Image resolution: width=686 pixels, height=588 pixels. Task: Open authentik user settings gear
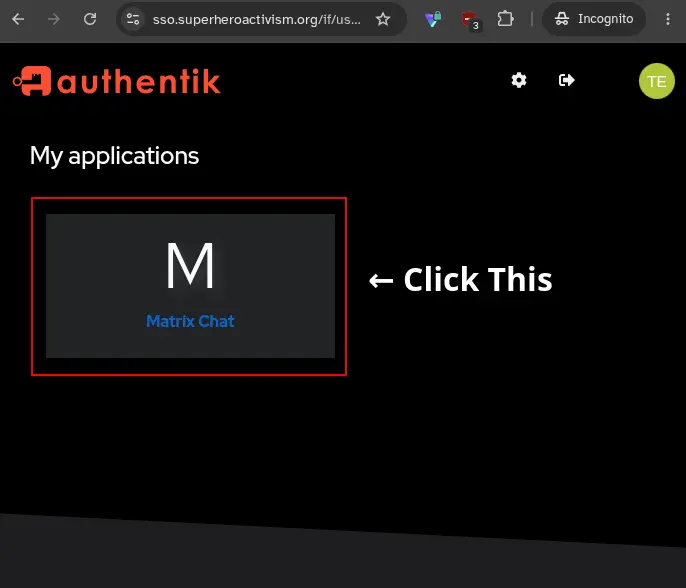coord(519,80)
